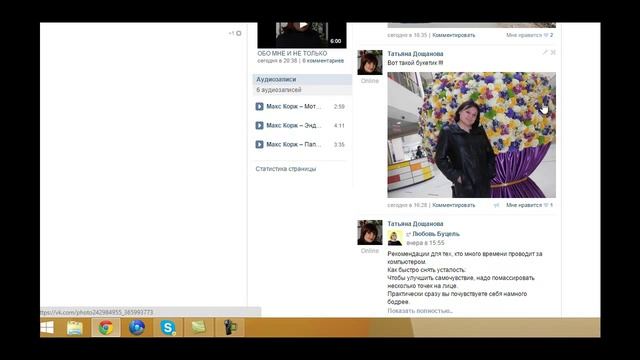
Task: Open author name Татьяна Дощанова on the repost
Action: tap(415, 224)
